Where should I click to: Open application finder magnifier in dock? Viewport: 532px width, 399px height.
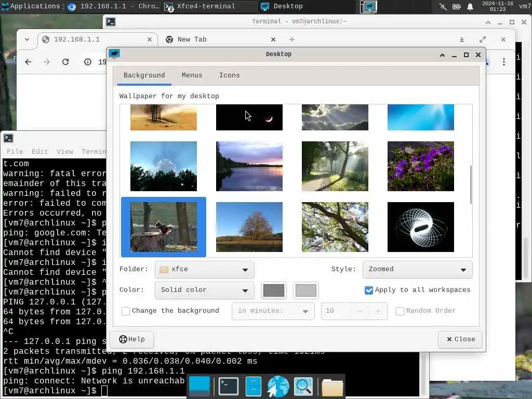tap(303, 386)
